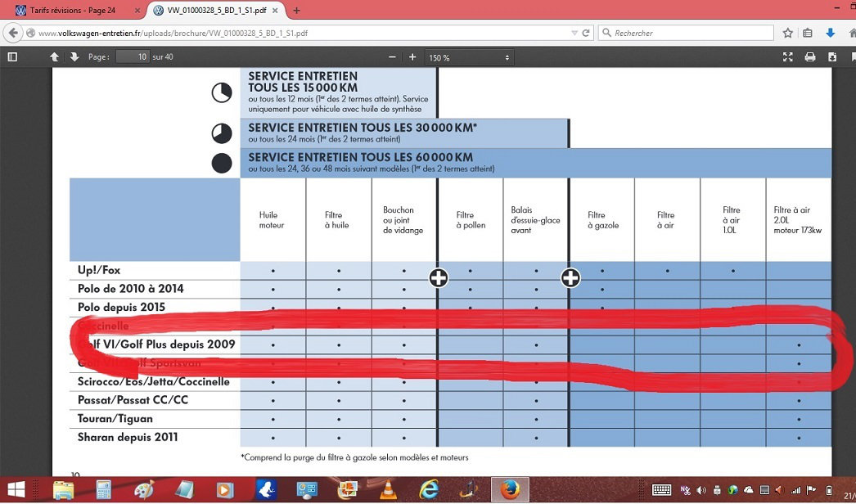Click the 'Filtre à huile' column header
Image resolution: width=856 pixels, height=504 pixels.
[337, 220]
